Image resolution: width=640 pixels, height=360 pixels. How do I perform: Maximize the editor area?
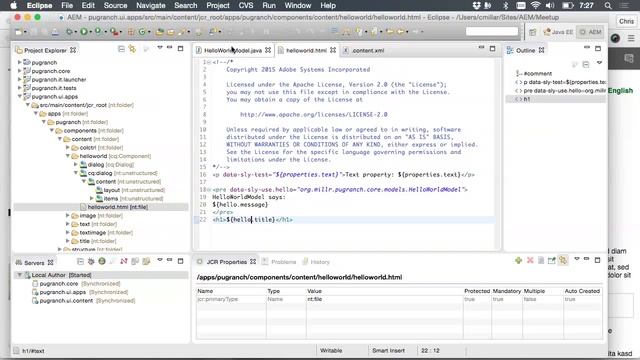pyautogui.click(x=492, y=49)
